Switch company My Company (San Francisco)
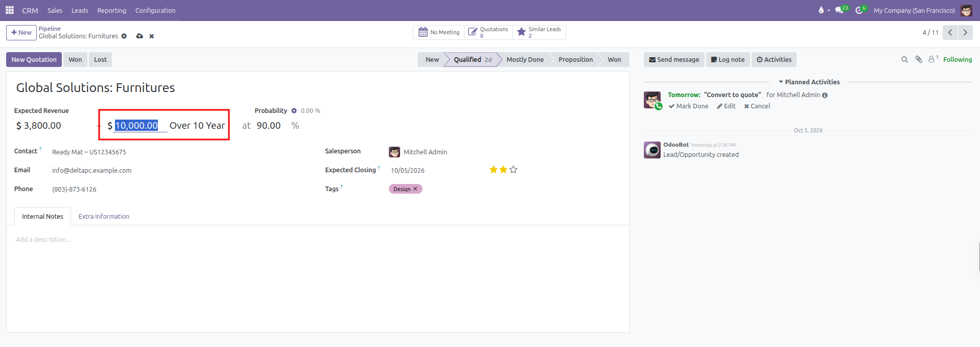 (x=914, y=10)
